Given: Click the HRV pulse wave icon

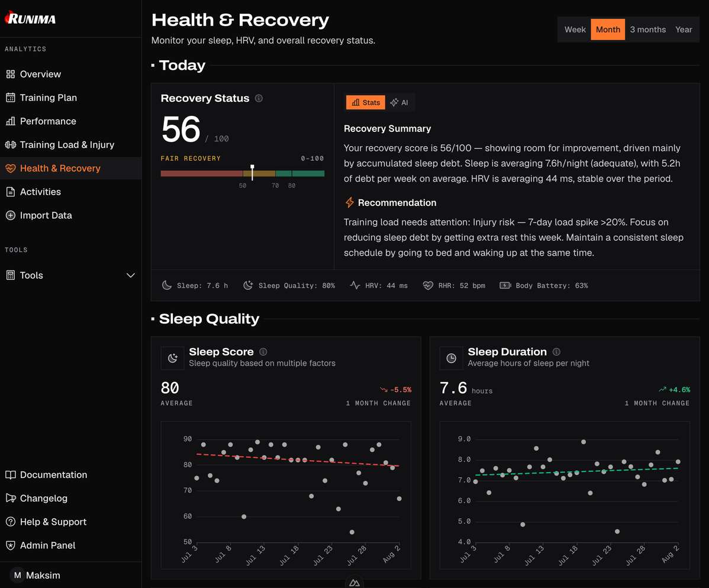Looking at the screenshot, I should click(x=355, y=285).
